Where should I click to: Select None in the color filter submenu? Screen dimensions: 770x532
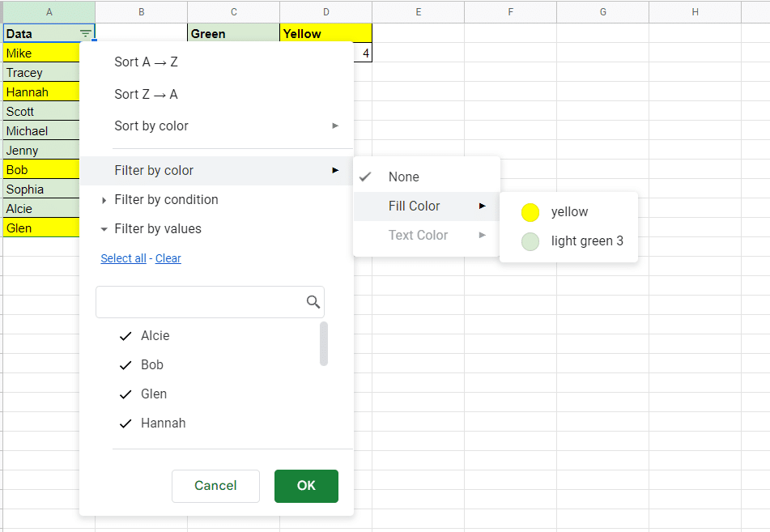426,177
